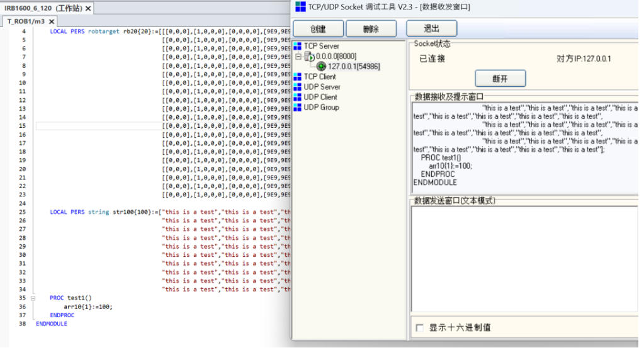Click the UDP Server node icon

point(298,87)
